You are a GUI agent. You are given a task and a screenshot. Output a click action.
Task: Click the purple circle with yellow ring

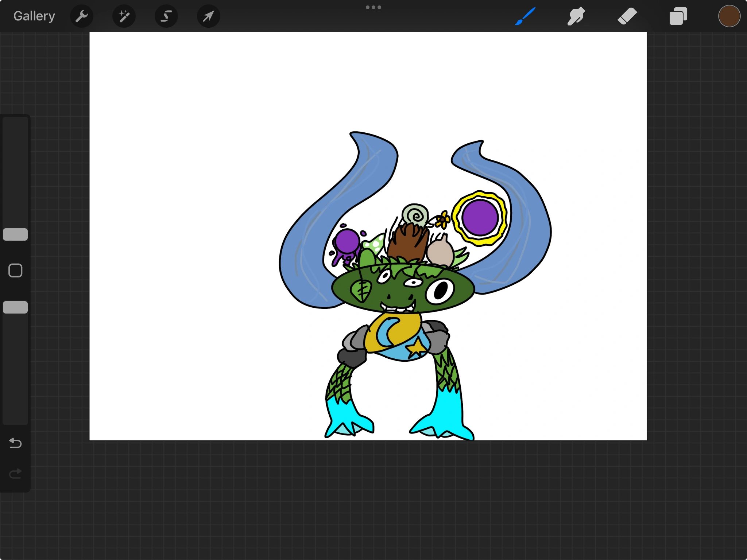point(480,218)
